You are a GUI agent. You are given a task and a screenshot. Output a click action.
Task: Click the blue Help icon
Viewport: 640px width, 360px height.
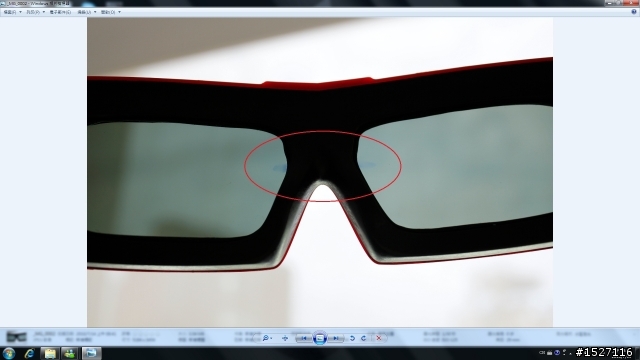coord(634,12)
